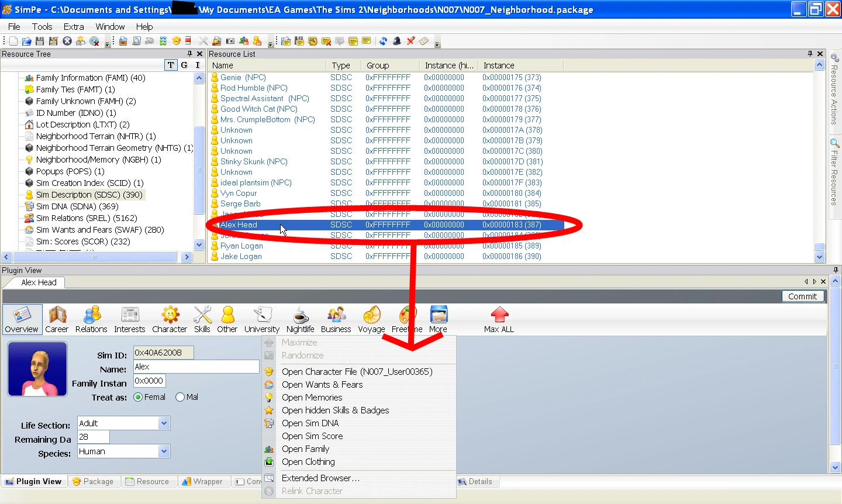Open the More folder icon
This screenshot has width=842, height=504.
coord(438,319)
